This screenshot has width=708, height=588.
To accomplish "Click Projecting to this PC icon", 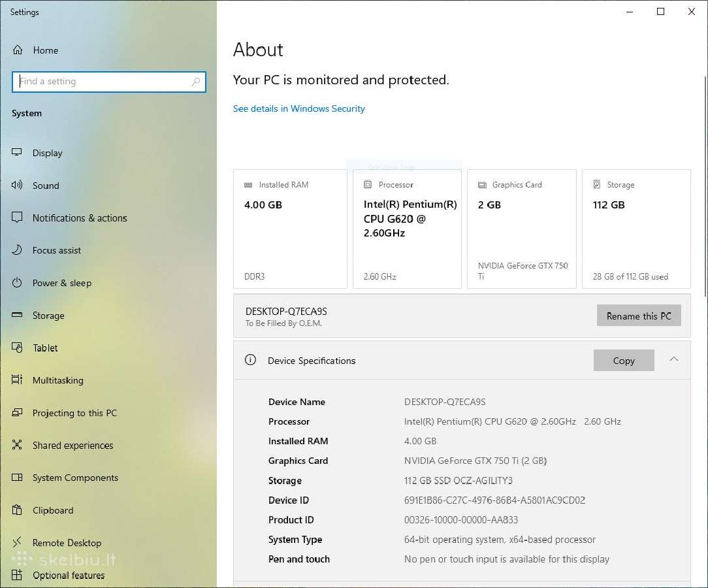I will [x=17, y=412].
